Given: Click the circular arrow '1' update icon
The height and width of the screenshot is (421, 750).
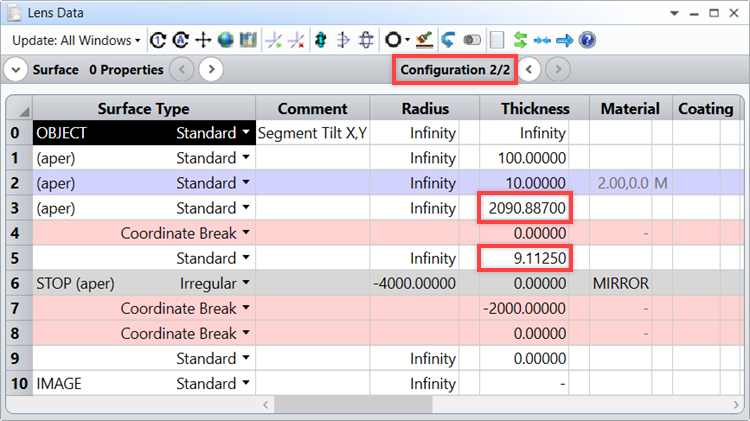Looking at the screenshot, I should [x=158, y=40].
